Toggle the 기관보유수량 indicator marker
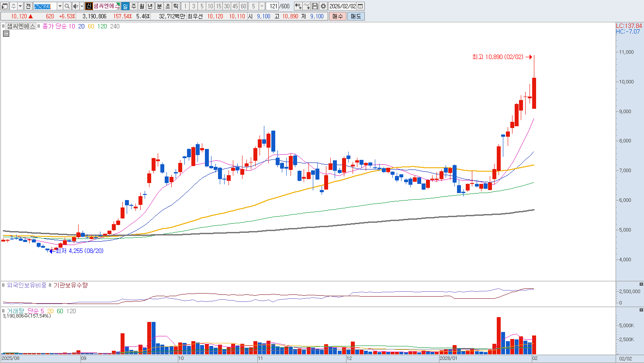 pyautogui.click(x=50, y=285)
